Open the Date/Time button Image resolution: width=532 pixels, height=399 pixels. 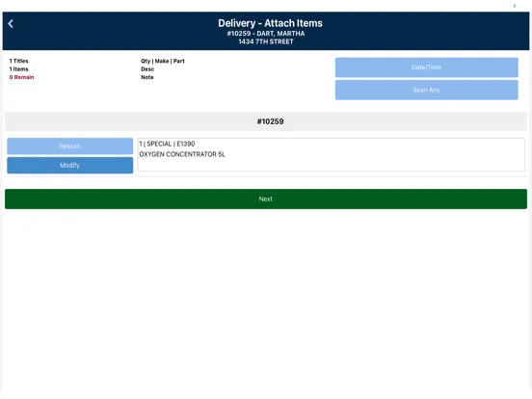[427, 67]
